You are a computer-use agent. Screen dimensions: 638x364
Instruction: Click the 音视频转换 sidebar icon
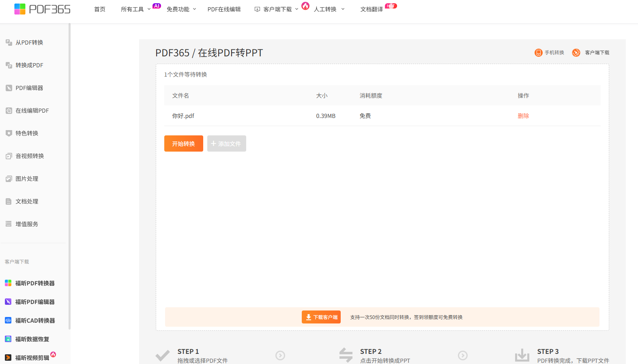[x=9, y=156]
